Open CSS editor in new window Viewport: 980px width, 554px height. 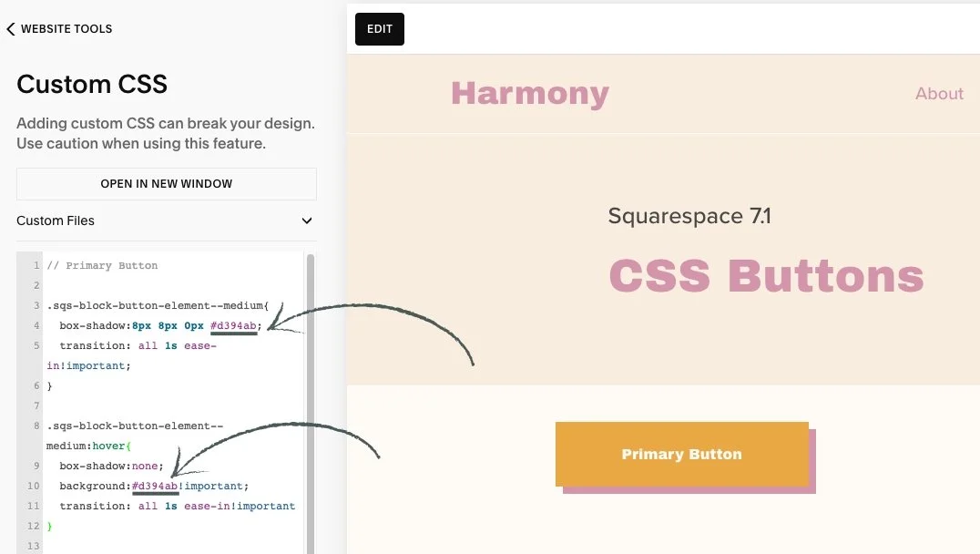point(167,184)
